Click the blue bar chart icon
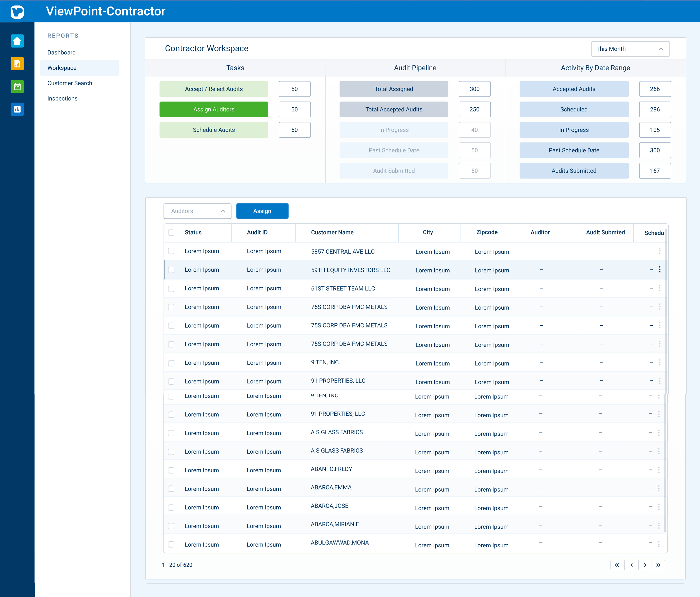The image size is (700, 597). (x=17, y=109)
